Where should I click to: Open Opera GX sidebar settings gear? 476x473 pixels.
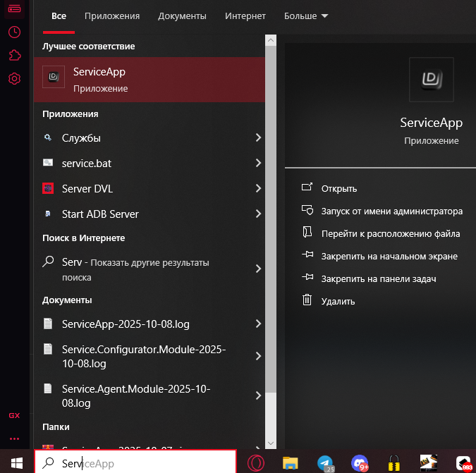(14, 79)
